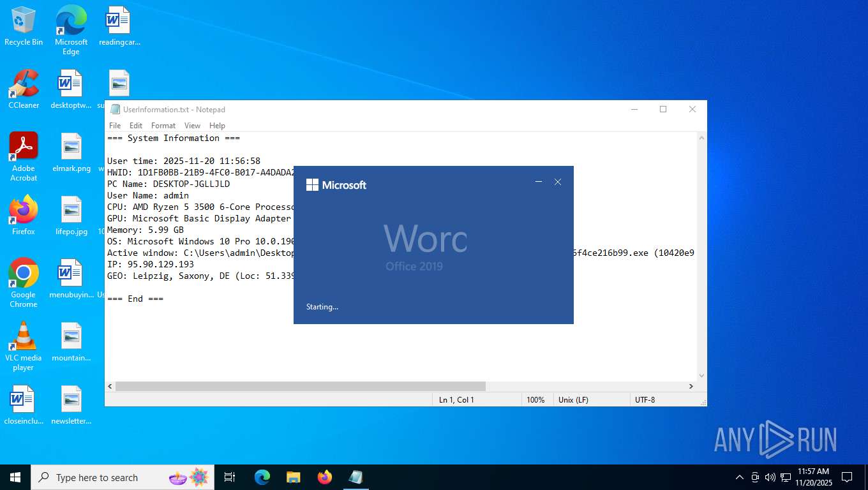
Task: Click the 'User time: 2025-11-20 11:56:58' line
Action: click(x=184, y=161)
